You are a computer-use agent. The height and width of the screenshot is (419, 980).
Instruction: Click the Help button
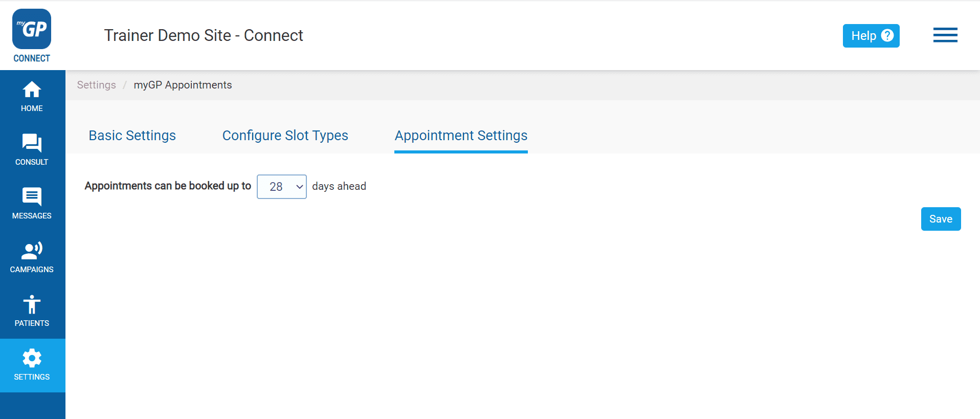pyautogui.click(x=863, y=36)
